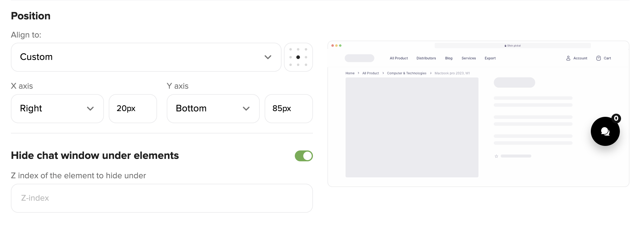Open the Blog menu item in preview
The height and width of the screenshot is (227, 644).
449,58
